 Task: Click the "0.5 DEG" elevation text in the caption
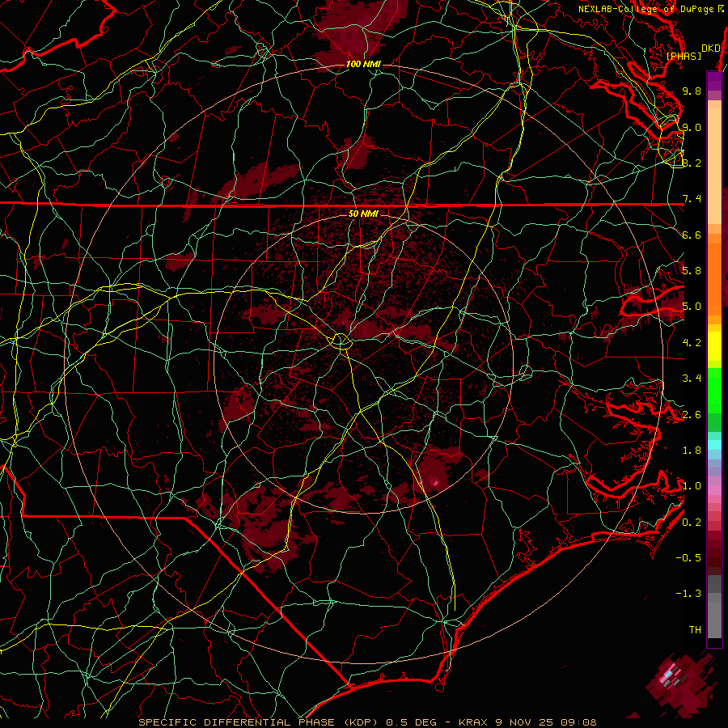(411, 722)
